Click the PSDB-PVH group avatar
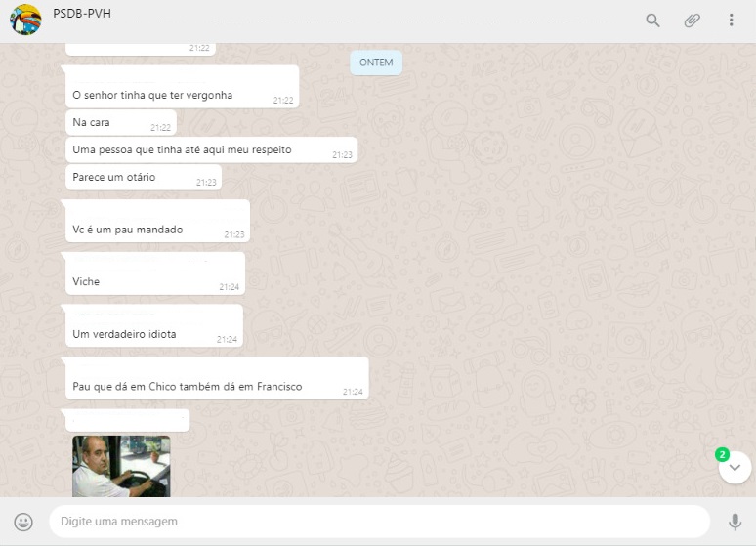 pos(25,21)
